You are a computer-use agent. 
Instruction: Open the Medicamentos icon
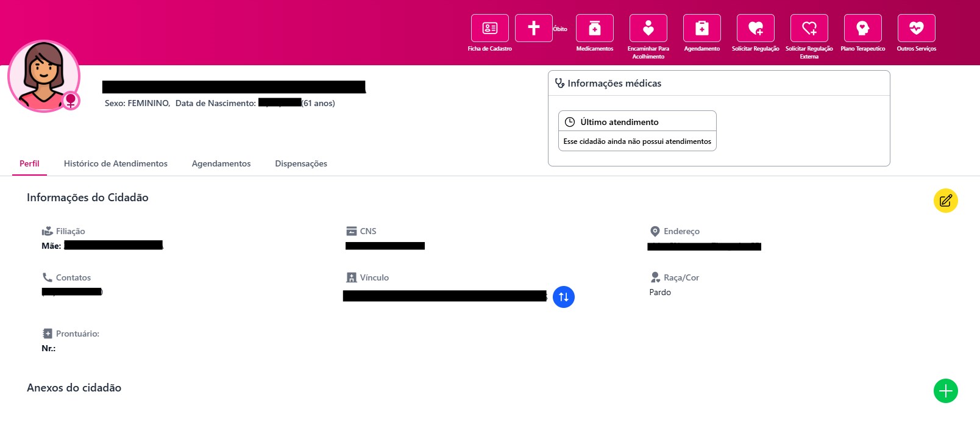(x=595, y=28)
